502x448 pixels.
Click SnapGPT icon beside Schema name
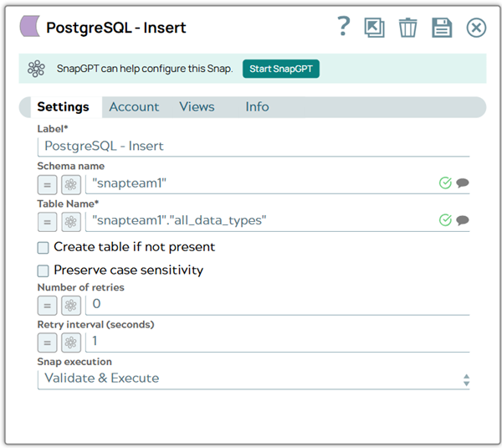(x=71, y=184)
